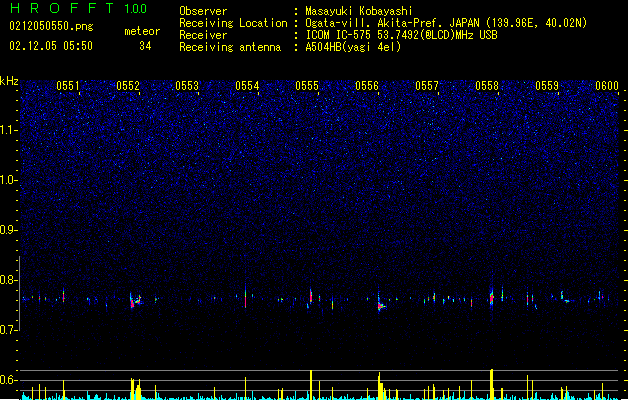Click the 0.7 kHz axis label
Screen dimensions: 629x400
[9, 330]
